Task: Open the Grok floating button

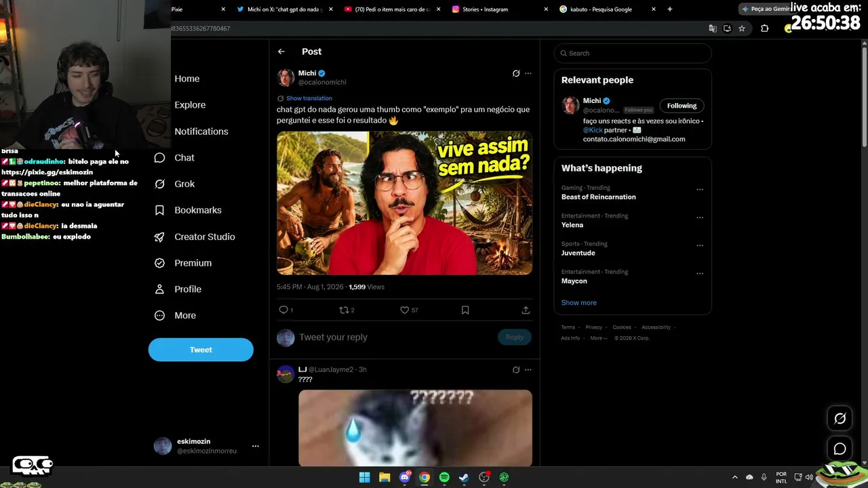Action: coord(840,418)
